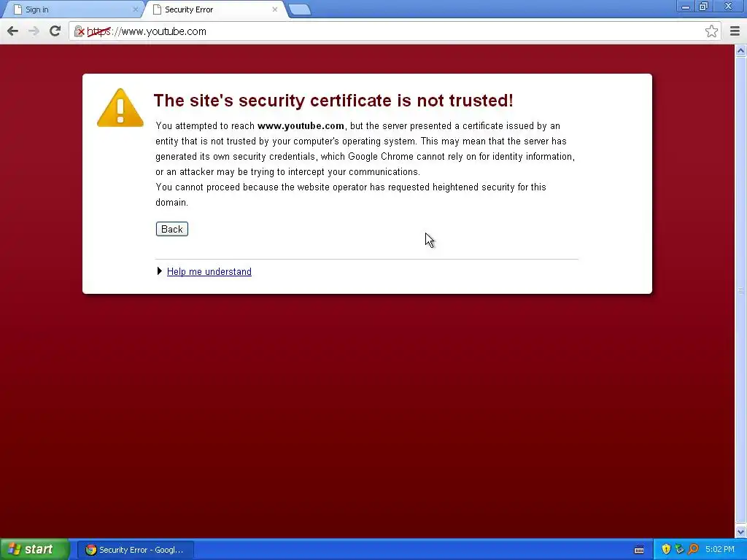Click the Back button
Screen dimensions: 747x560
[x=172, y=229]
